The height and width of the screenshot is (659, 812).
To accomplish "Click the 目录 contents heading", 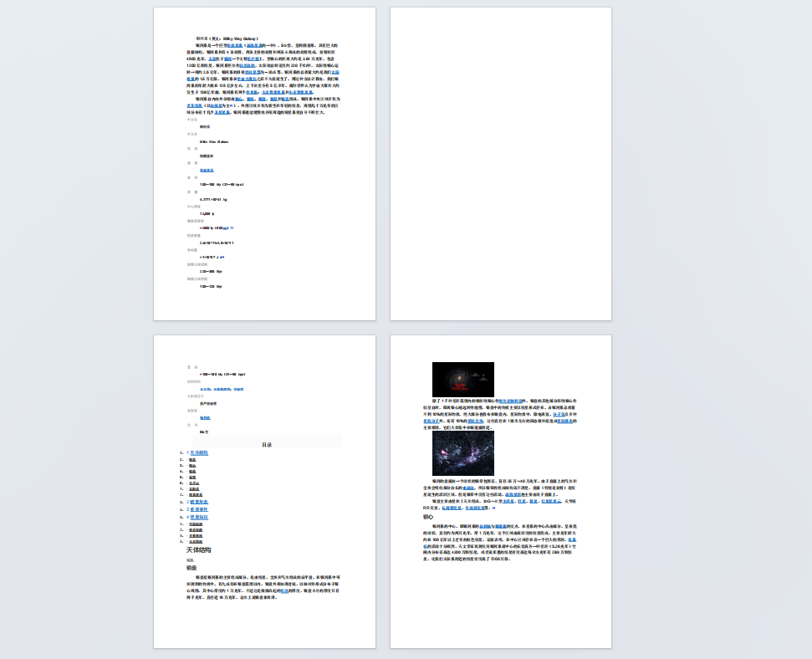I will tap(267, 445).
